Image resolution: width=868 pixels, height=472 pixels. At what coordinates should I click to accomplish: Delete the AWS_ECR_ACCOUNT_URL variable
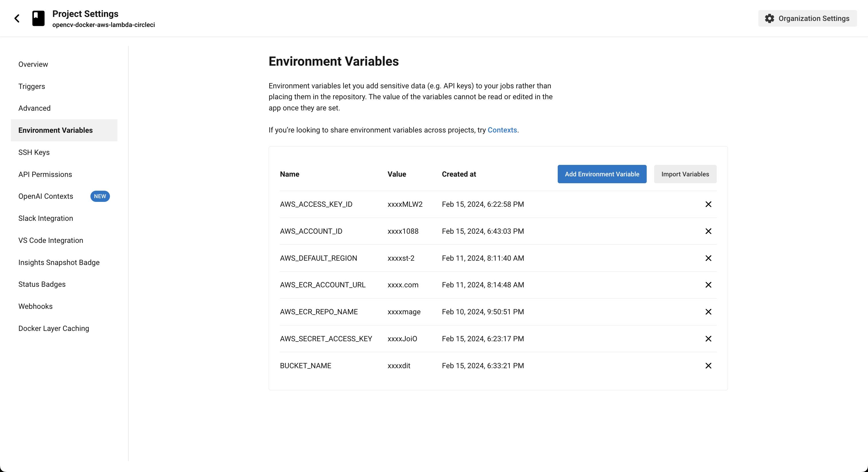(708, 285)
